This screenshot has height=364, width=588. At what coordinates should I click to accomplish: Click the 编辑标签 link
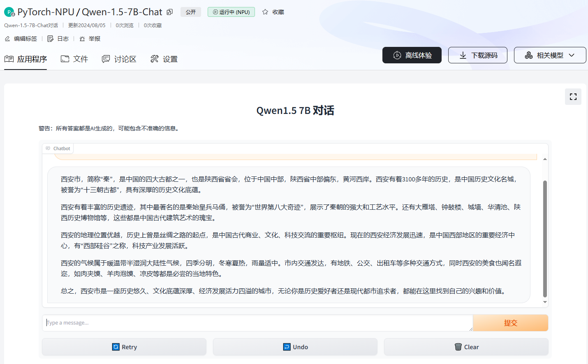25,39
